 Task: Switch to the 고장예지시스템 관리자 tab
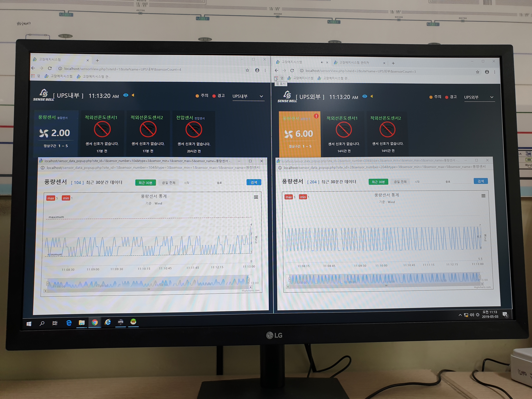(354, 63)
